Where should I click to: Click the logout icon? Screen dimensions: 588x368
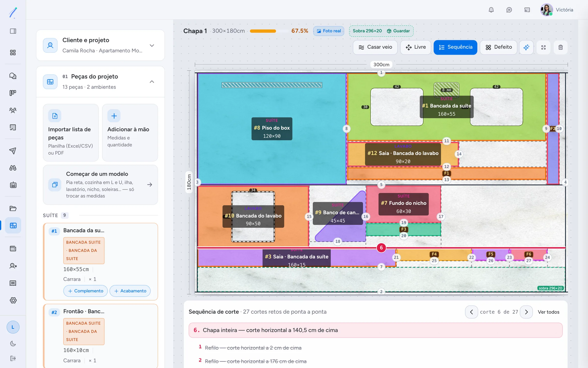tap(13, 358)
